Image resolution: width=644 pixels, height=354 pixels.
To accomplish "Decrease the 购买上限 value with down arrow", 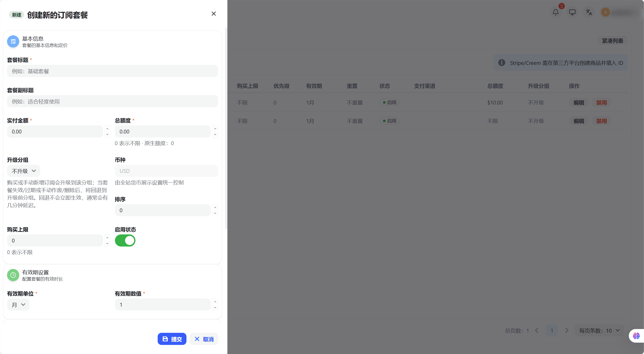I will point(107,243).
